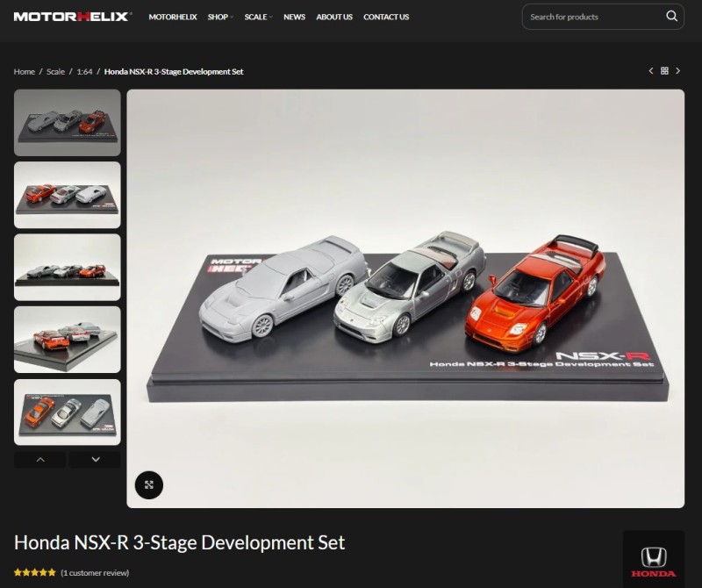Open fullscreen image zoom icon
Viewport: 702px width, 588px height.
(x=149, y=484)
